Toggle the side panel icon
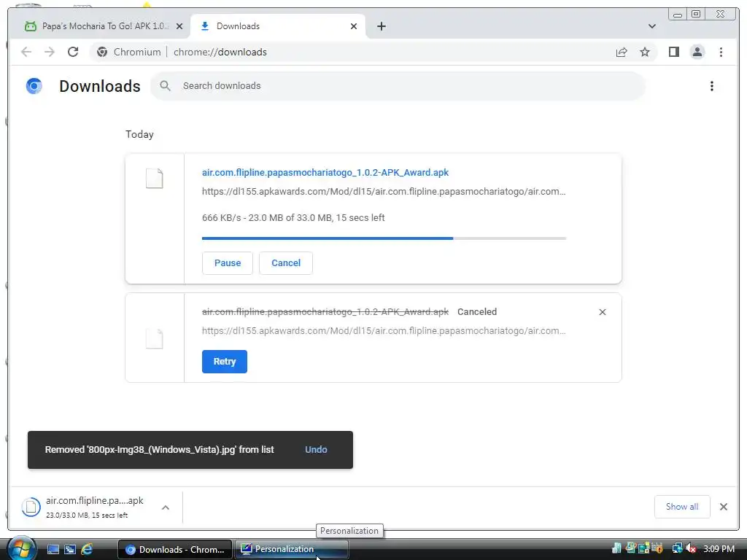 click(673, 52)
